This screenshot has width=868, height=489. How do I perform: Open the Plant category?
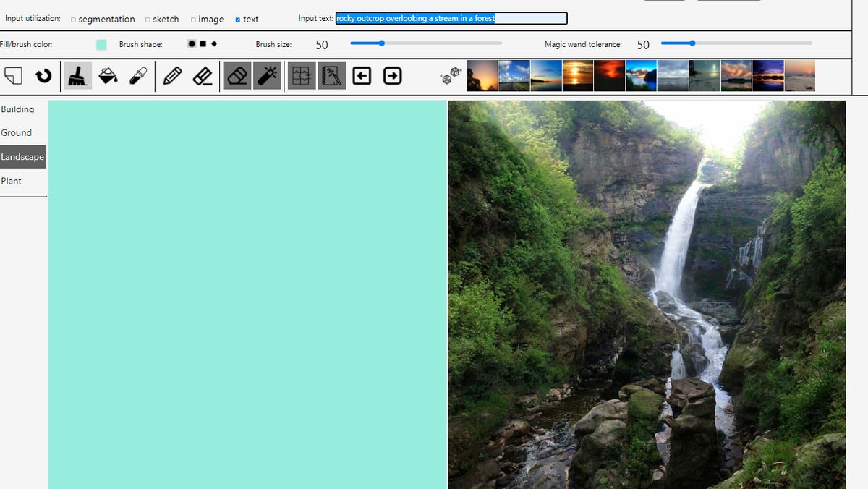(x=11, y=181)
